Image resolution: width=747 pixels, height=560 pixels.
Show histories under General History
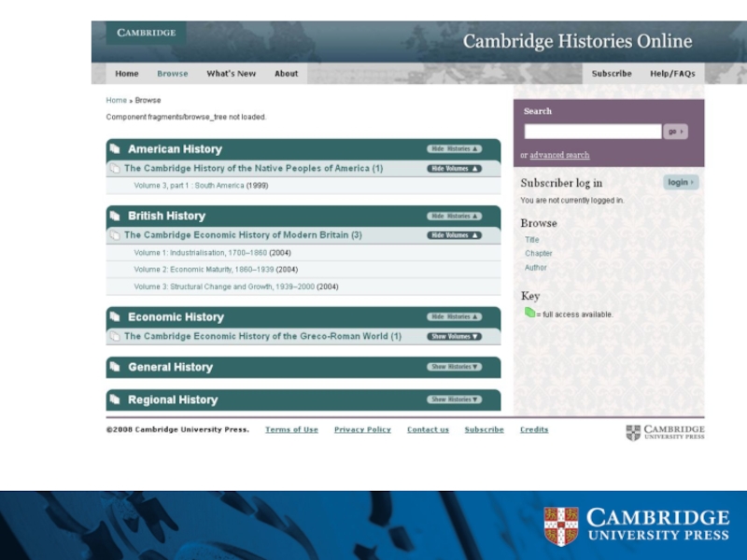pyautogui.click(x=454, y=367)
